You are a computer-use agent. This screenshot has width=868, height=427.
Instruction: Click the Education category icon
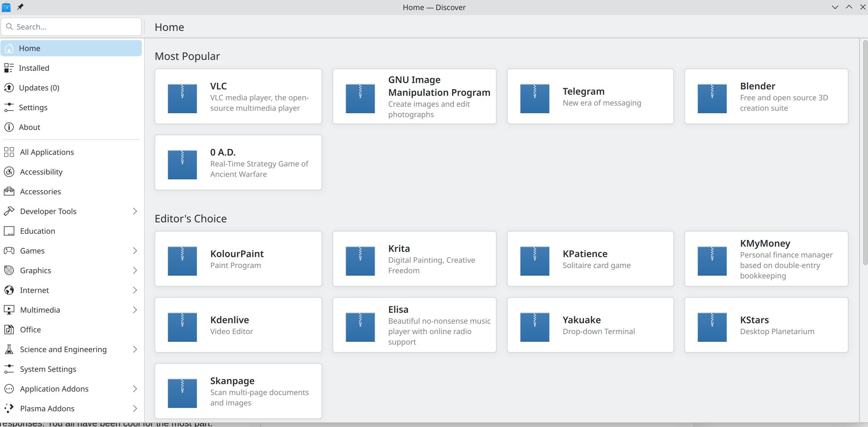point(9,231)
